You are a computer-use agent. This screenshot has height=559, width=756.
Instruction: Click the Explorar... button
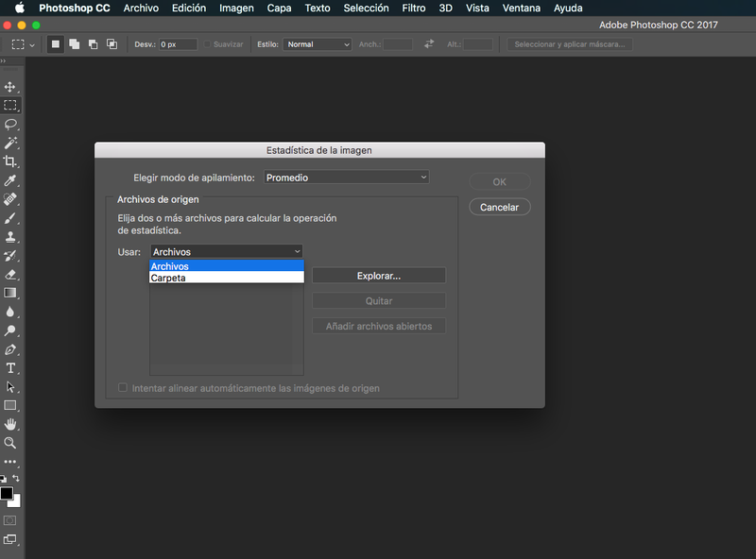(379, 276)
